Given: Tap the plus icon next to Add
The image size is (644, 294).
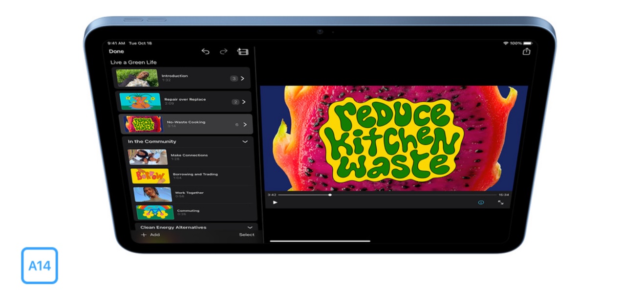Looking at the screenshot, I should (x=144, y=235).
